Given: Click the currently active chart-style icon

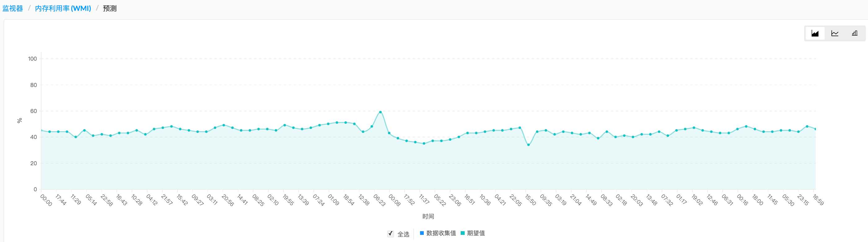Looking at the screenshot, I should point(815,33).
